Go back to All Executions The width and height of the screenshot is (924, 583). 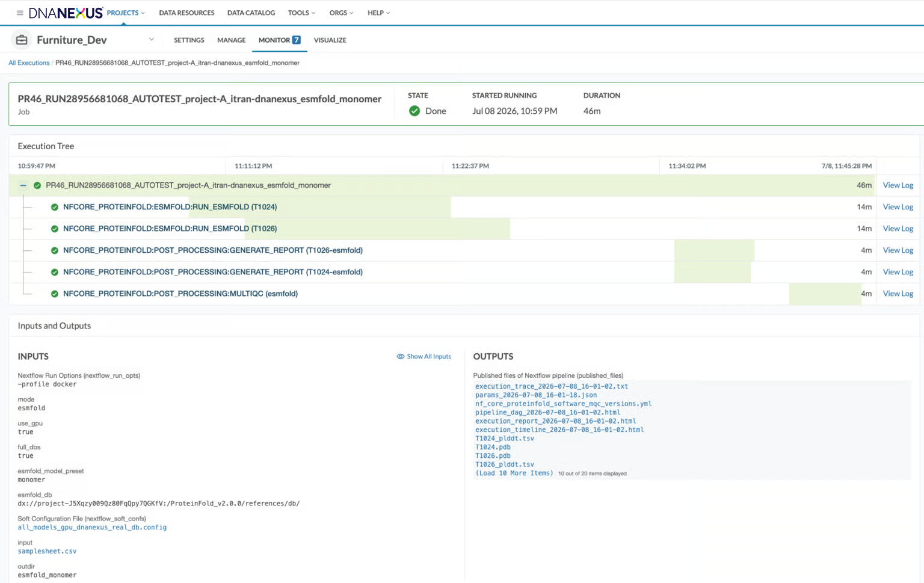coord(29,63)
